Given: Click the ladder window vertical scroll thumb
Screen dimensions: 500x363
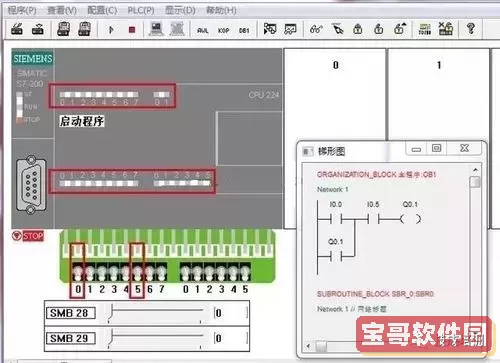Looking at the screenshot, I should click(x=475, y=182).
